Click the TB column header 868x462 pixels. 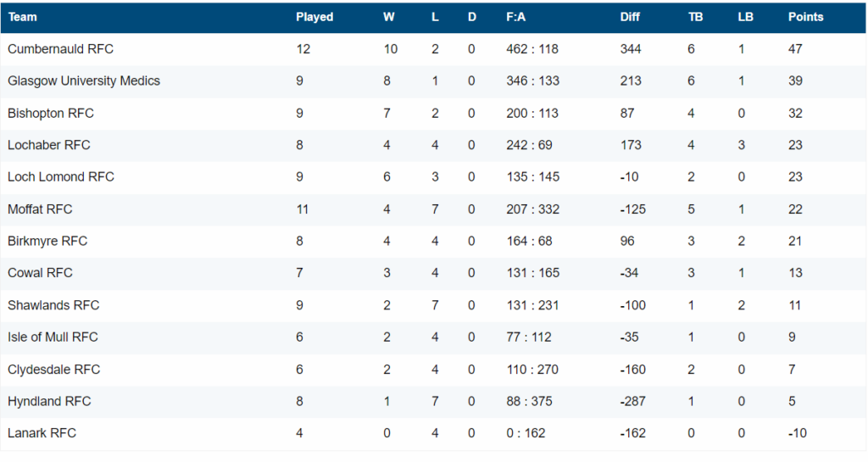point(695,17)
